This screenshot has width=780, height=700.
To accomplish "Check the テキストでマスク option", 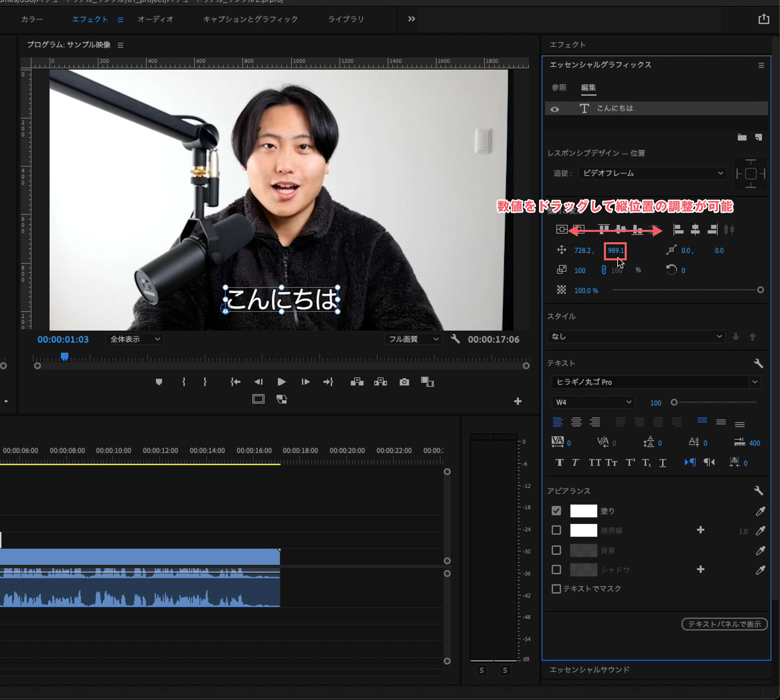I will pyautogui.click(x=556, y=589).
